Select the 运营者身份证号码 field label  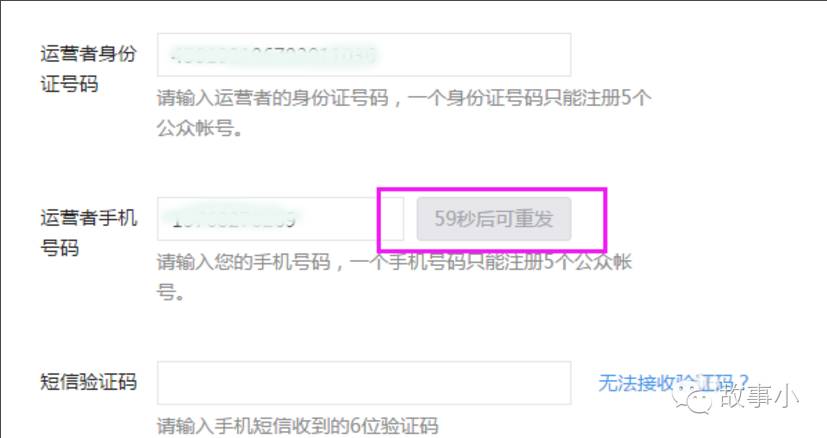[x=89, y=69]
